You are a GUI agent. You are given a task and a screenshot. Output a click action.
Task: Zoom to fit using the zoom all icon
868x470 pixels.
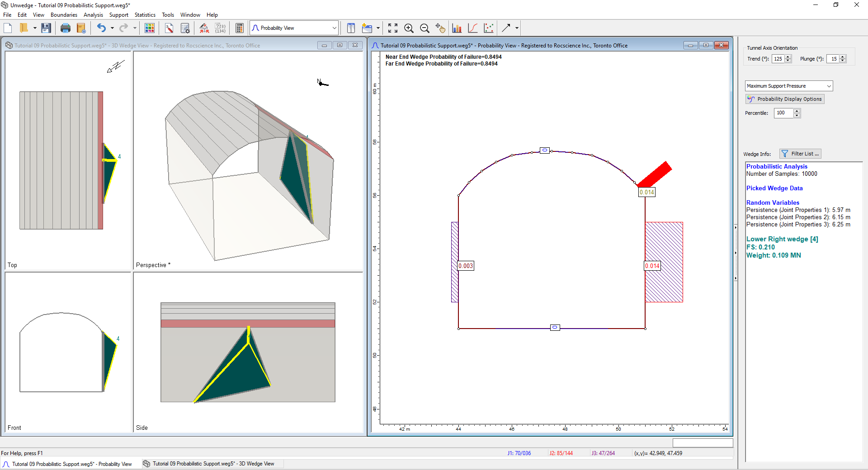click(x=393, y=28)
